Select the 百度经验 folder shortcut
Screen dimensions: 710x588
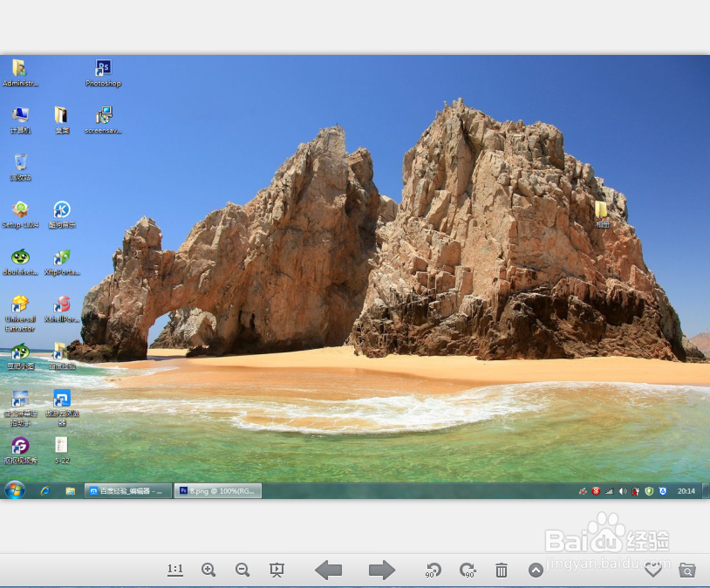(x=62, y=357)
